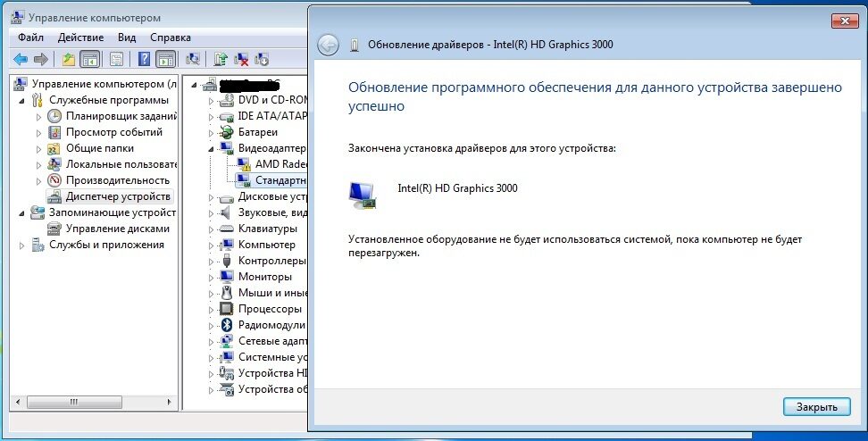868x441 pixels.
Task: Click the Uninstall device red X icon
Action: [x=241, y=60]
